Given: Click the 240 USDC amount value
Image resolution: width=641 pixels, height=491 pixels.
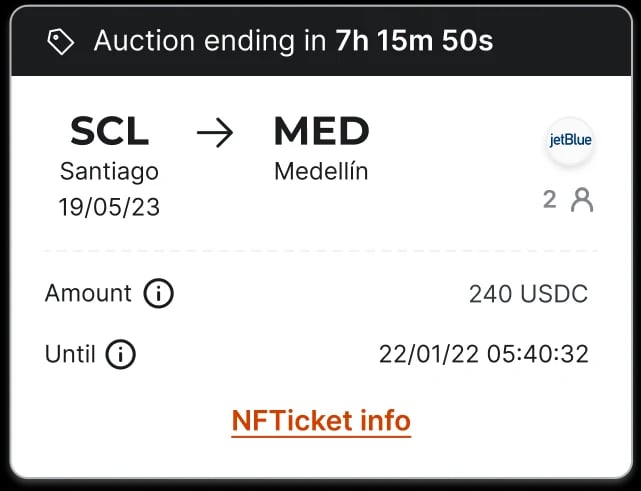Looking at the screenshot, I should 528,294.
